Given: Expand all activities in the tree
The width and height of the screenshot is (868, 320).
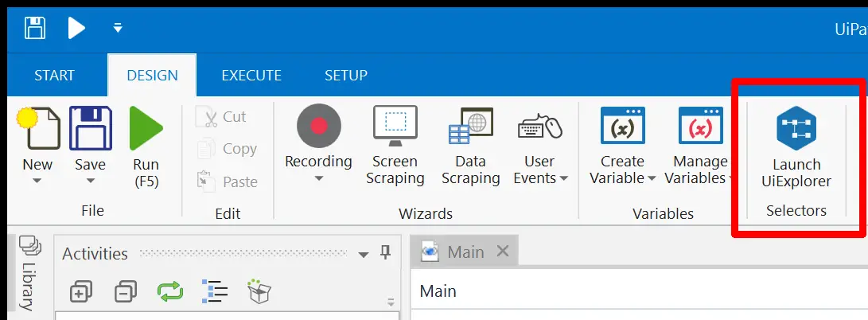Looking at the screenshot, I should click(81, 291).
